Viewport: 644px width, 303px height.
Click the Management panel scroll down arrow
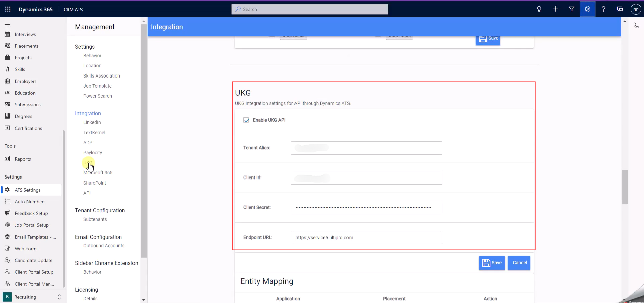(x=144, y=300)
